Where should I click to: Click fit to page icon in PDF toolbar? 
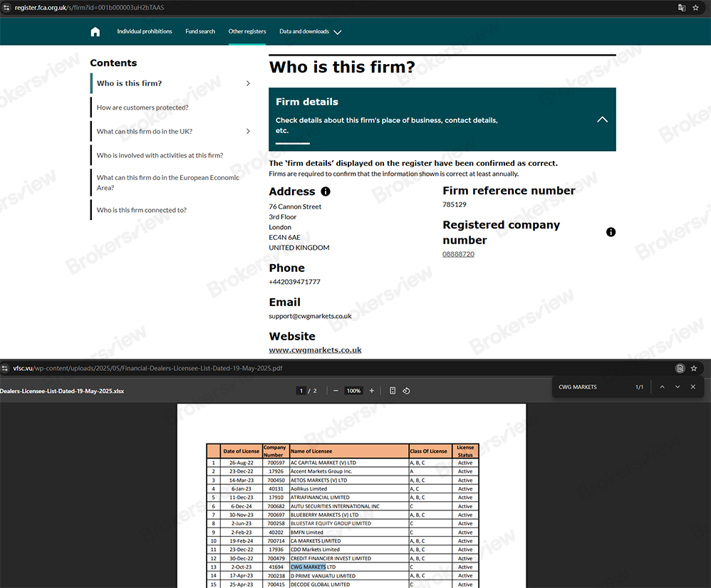[393, 391]
